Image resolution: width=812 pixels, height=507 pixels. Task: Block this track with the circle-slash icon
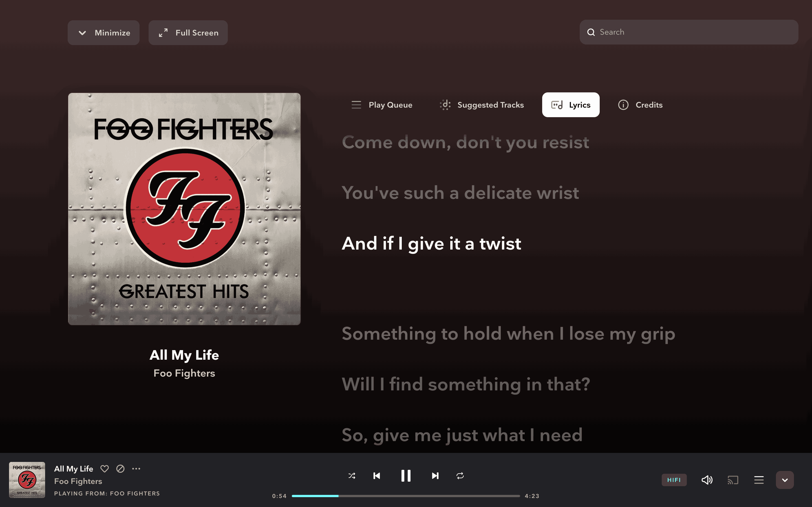[x=120, y=469]
